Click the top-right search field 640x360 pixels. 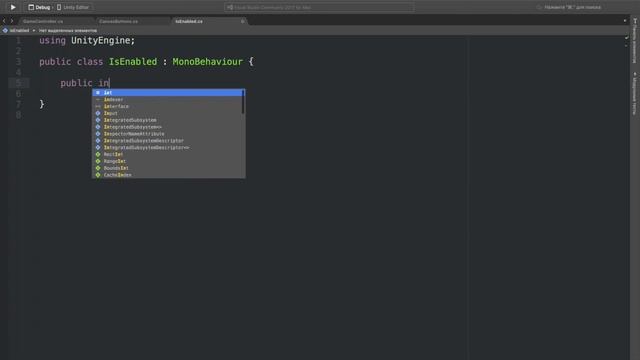[x=569, y=7]
